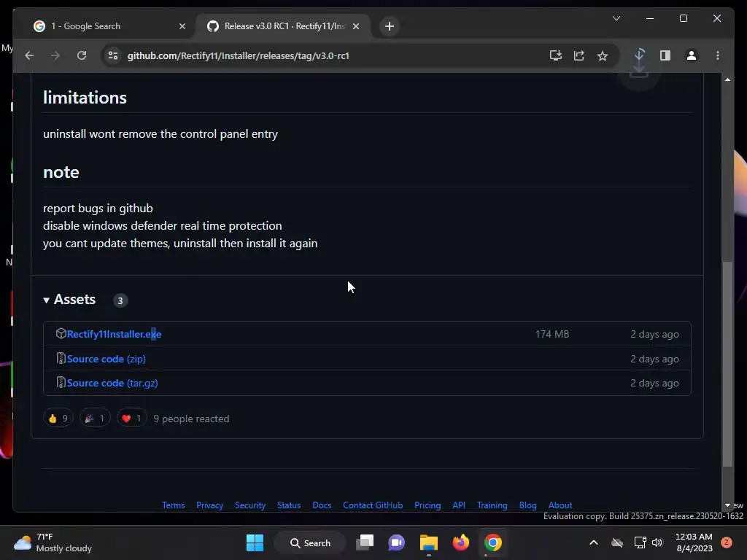747x560 pixels.
Task: Open Task View from taskbar
Action: pos(365,542)
